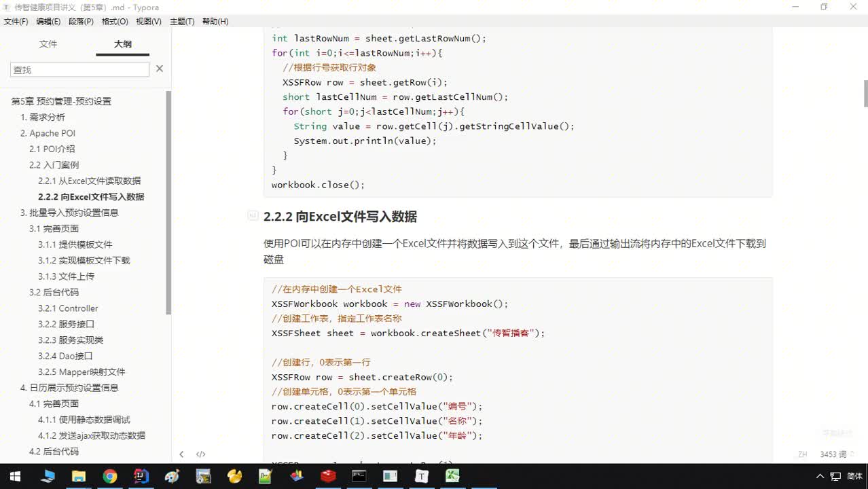Open the 视图(V) menu
The width and height of the screenshot is (868, 489).
pos(149,22)
